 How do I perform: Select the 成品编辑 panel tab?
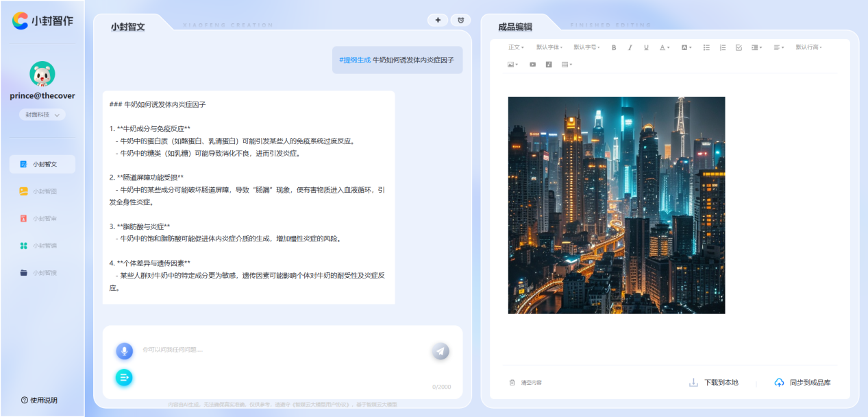[x=515, y=27]
